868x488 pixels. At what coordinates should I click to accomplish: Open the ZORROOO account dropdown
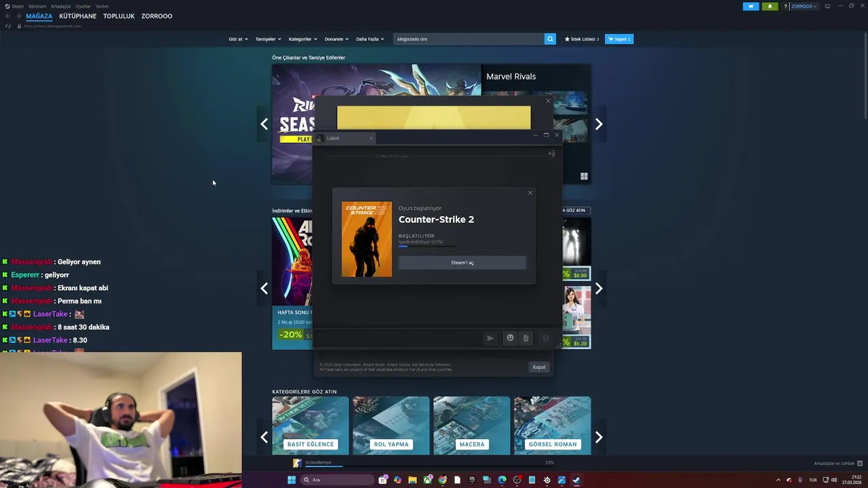point(804,6)
